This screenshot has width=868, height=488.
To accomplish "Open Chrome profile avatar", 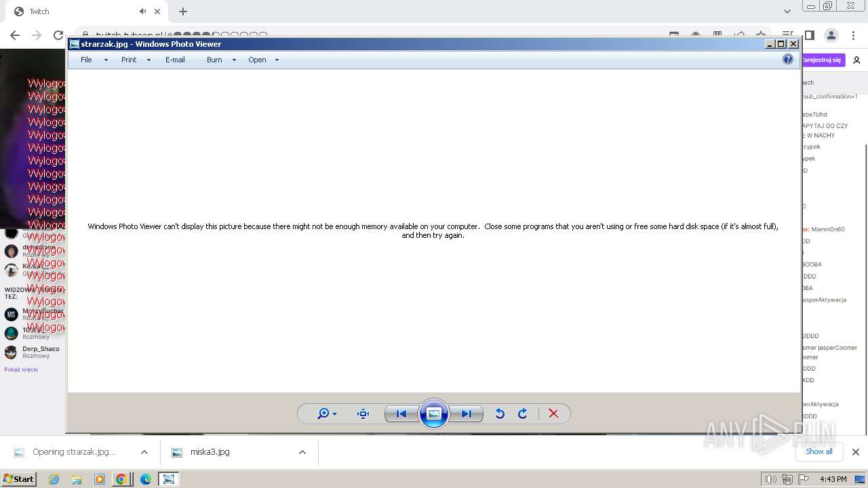I will click(831, 35).
